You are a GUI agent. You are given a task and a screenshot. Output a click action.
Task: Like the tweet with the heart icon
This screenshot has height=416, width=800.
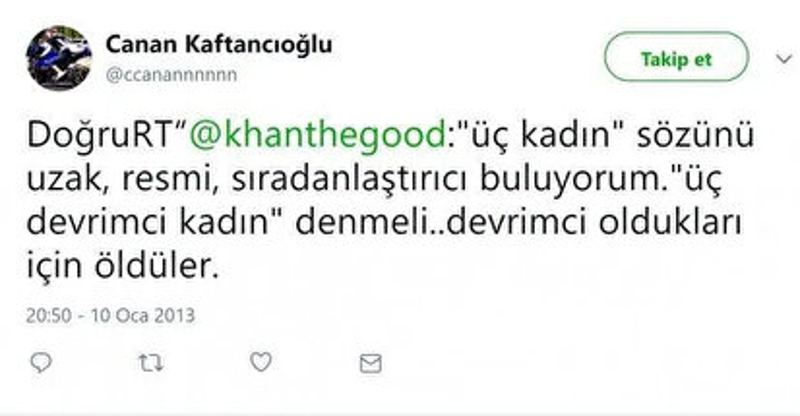pyautogui.click(x=261, y=362)
